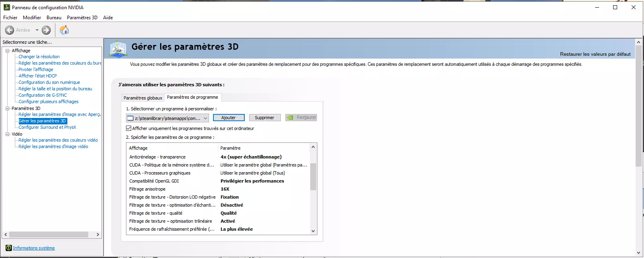Click settings list scroll up arrow
This screenshot has height=258, width=644.
pos(313,147)
